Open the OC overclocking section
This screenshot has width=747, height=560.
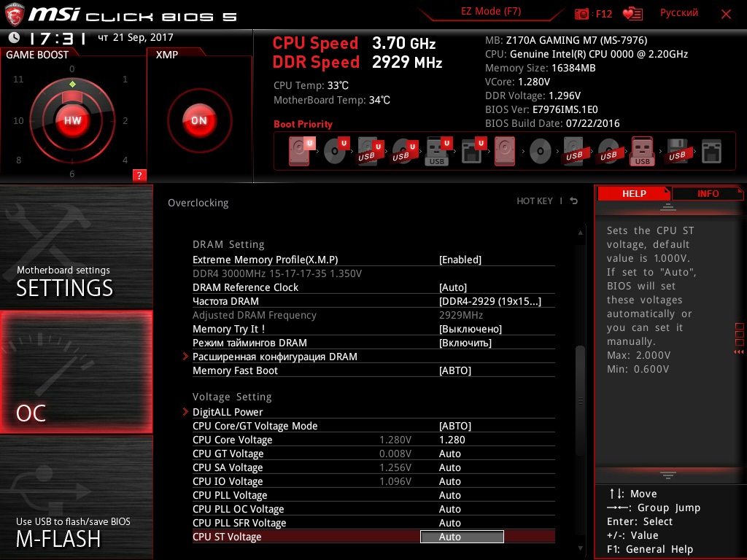pos(76,372)
